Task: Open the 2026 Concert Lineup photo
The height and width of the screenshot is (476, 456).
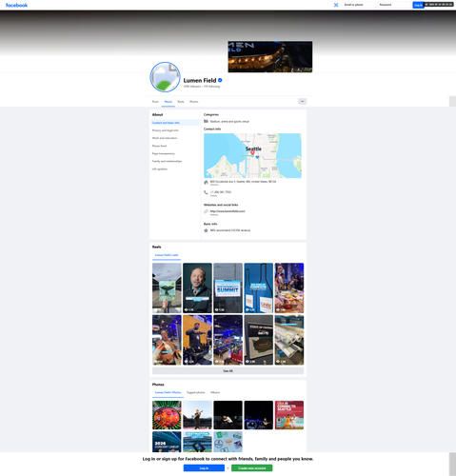Action: [x=167, y=442]
